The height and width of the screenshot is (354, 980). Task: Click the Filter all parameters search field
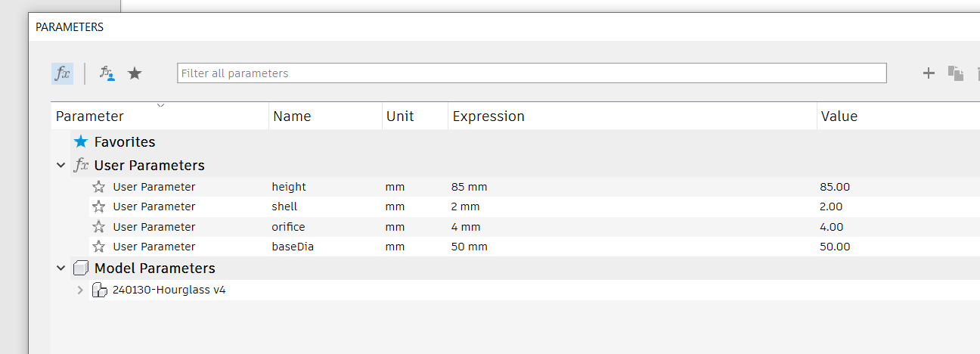pos(532,73)
